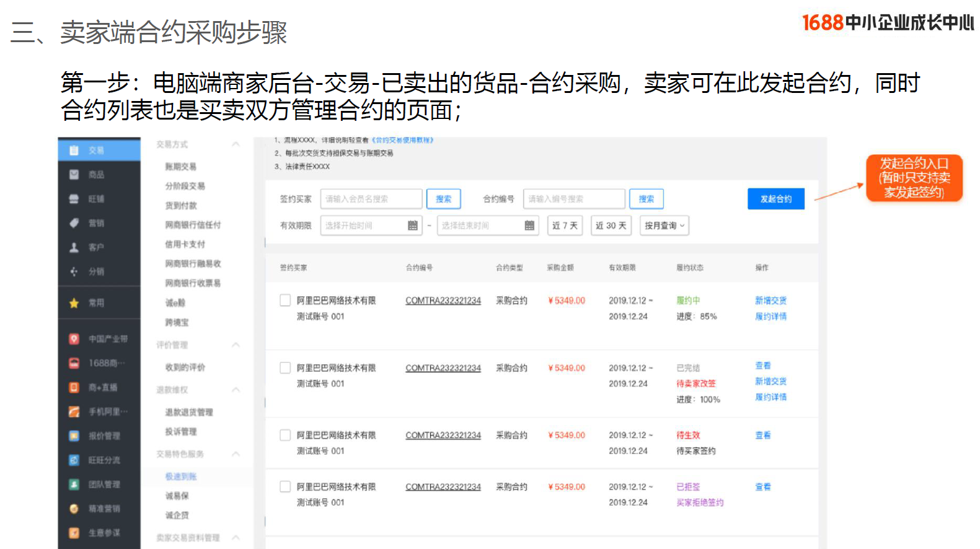This screenshot has height=549, width=980.
Task: Open 收到的评价 menu item
Action: coord(185,367)
